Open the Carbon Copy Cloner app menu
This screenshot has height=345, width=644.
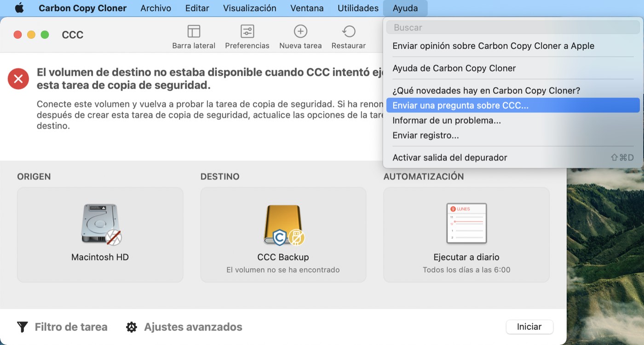pyautogui.click(x=83, y=8)
